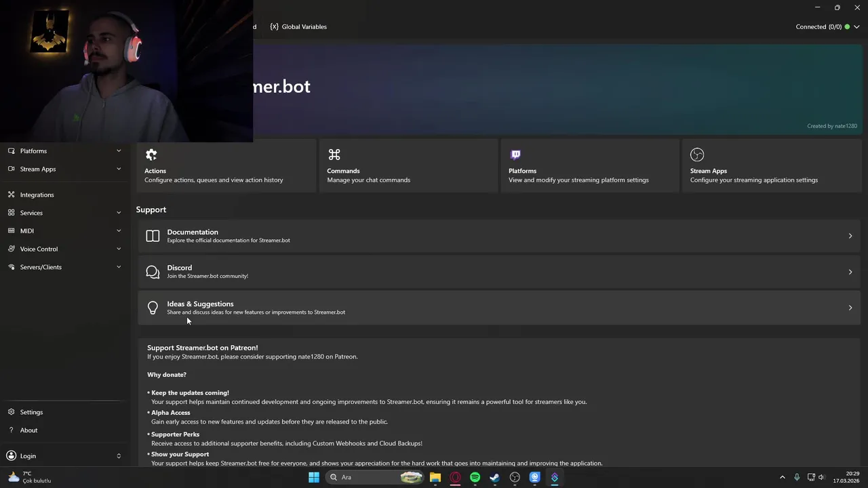Image resolution: width=868 pixels, height=488 pixels.
Task: Open the Login account switcher arrows
Action: (119, 456)
